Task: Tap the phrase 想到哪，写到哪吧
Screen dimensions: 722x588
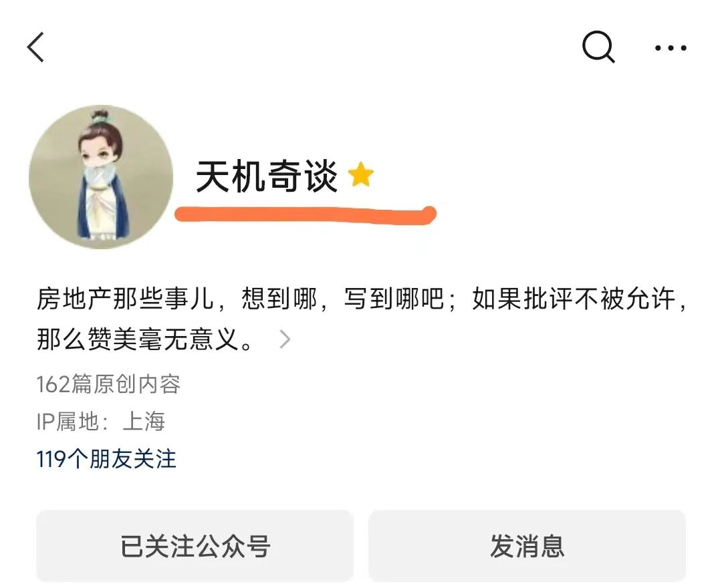Action: tap(342, 299)
